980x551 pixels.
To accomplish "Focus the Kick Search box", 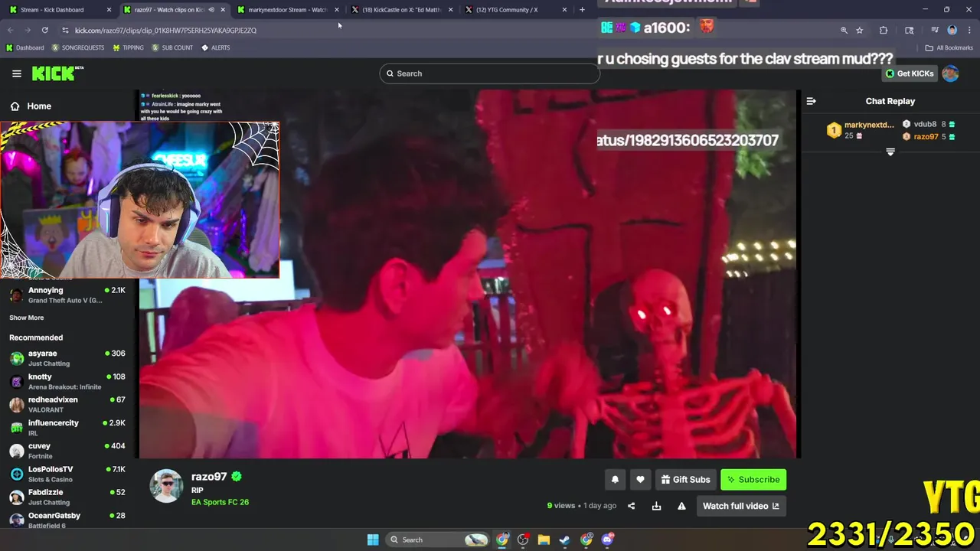I will (x=490, y=73).
